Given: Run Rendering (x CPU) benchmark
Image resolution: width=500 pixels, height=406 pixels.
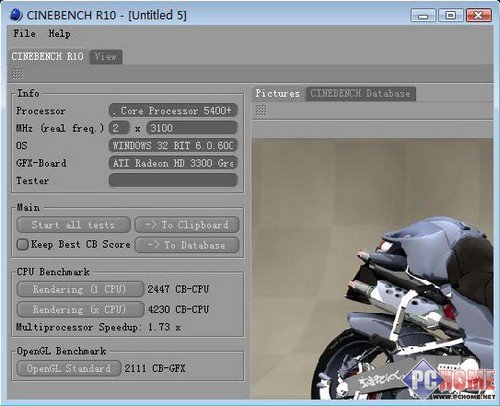Looking at the screenshot, I should click(x=80, y=310).
